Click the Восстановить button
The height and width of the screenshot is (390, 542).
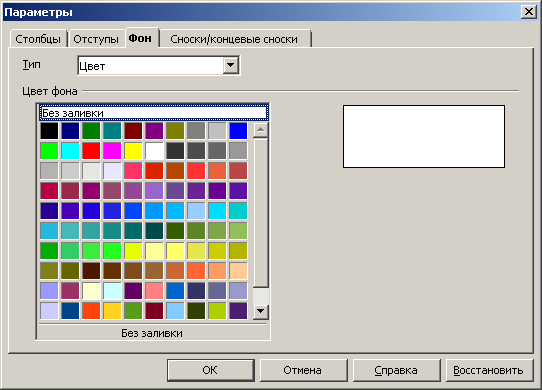point(489,370)
